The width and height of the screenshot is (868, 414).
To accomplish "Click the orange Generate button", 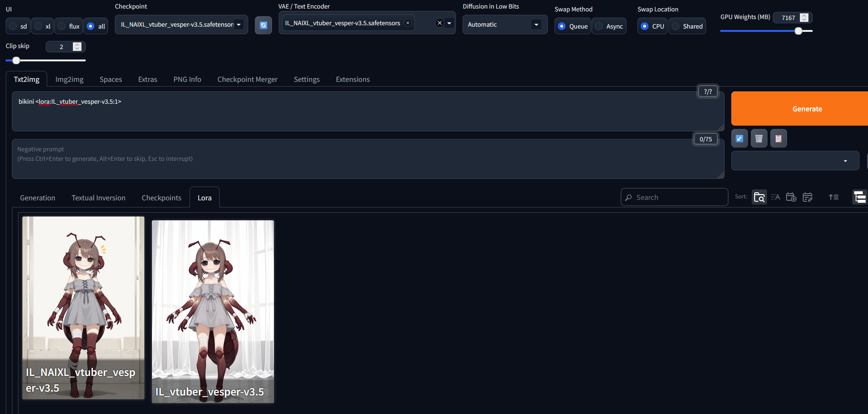I will [x=799, y=108].
